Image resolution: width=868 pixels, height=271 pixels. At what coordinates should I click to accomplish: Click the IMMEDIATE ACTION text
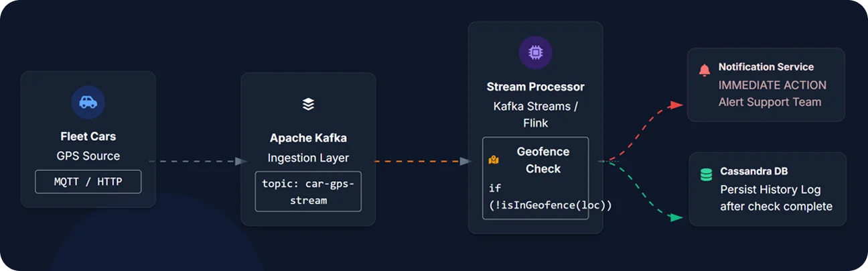coord(772,85)
